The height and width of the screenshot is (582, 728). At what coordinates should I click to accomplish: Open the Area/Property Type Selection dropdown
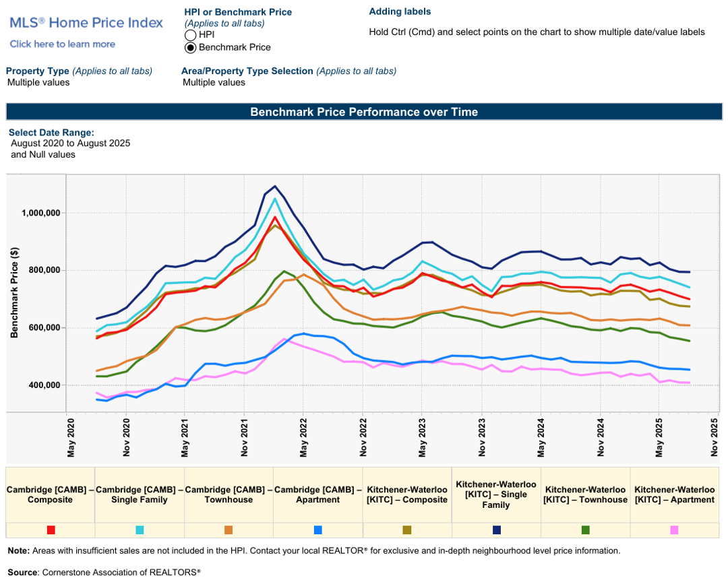214,83
